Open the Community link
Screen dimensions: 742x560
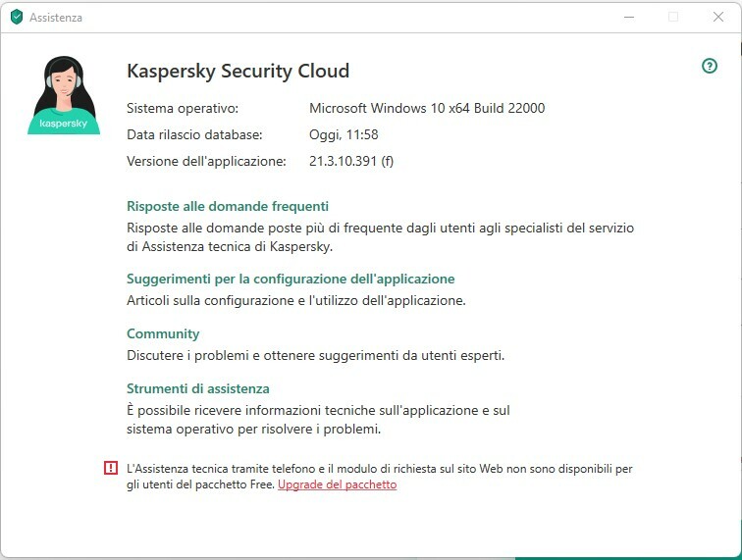163,333
